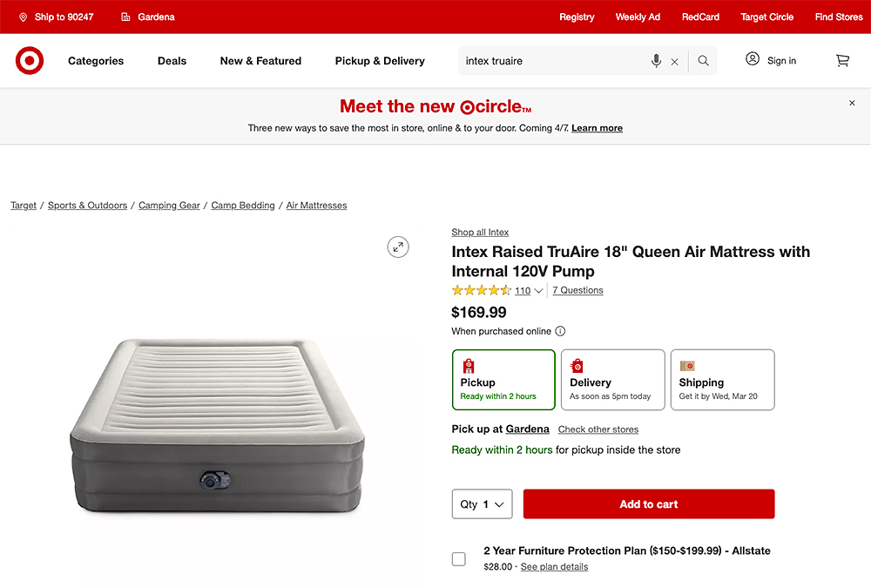Clear the search box with the X icon
871x588 pixels.
(674, 61)
